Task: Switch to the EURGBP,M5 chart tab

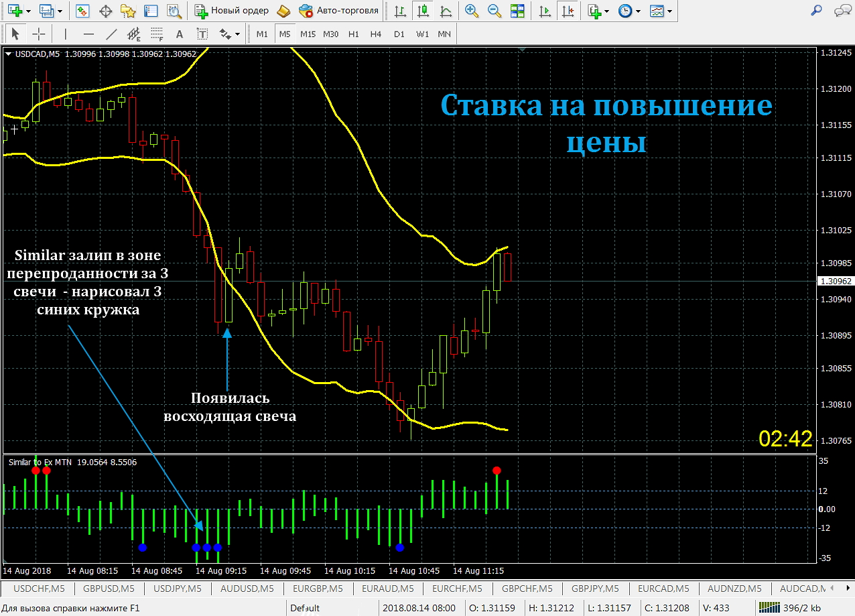Action: 318,589
